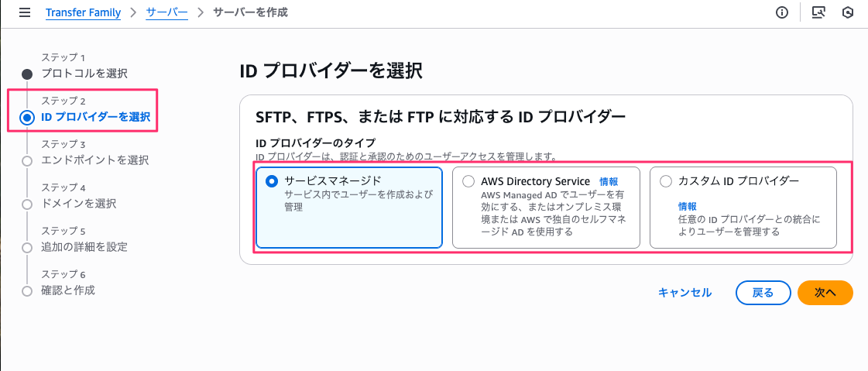Open step 4 ドメインを選択
868x371 pixels.
(x=79, y=204)
